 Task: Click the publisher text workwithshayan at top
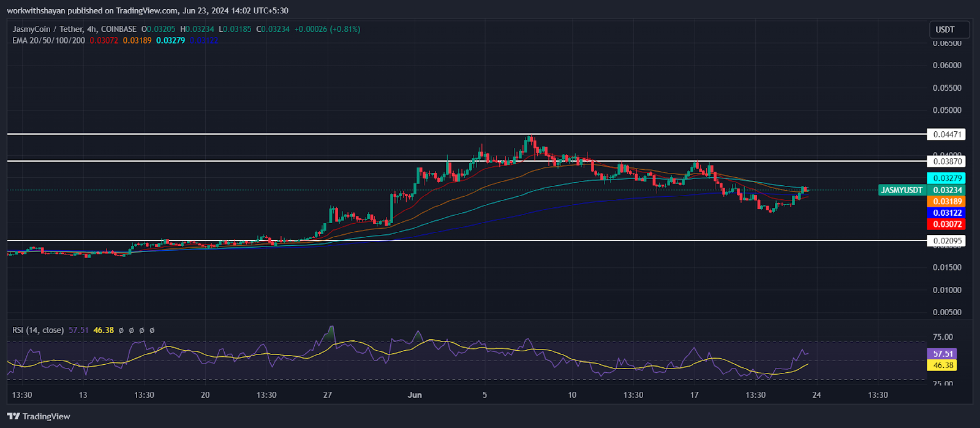coord(36,10)
